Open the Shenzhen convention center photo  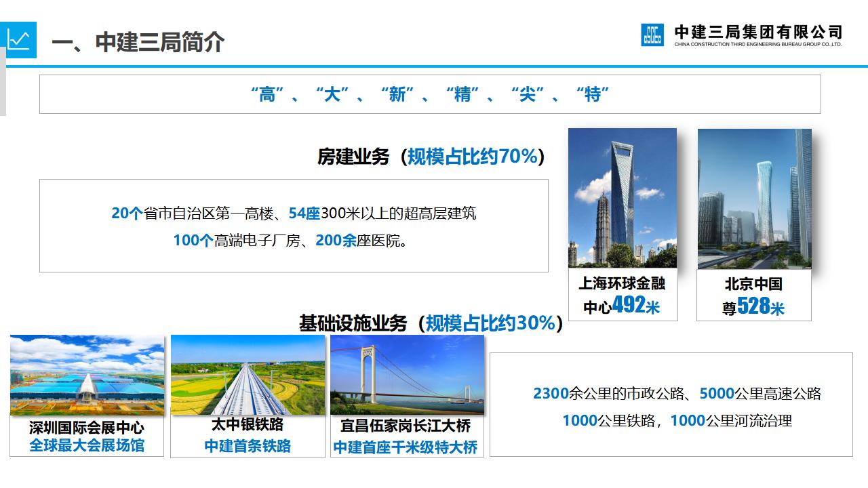coord(87,375)
